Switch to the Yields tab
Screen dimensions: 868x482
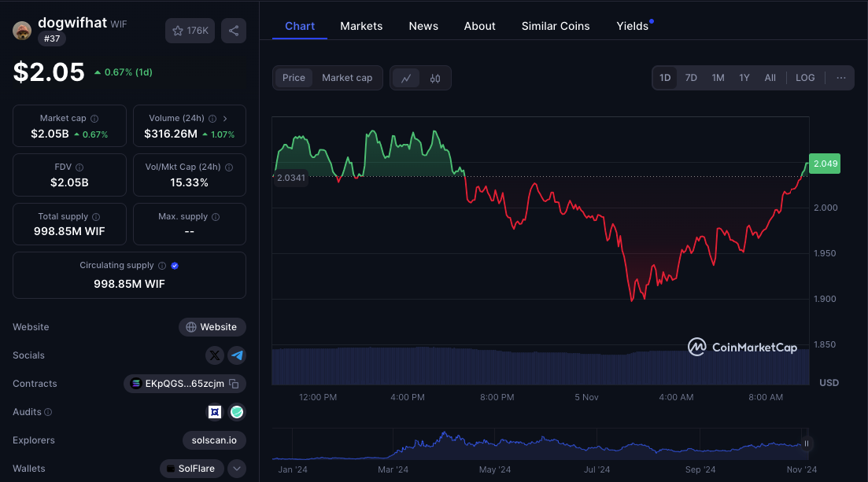click(x=632, y=26)
